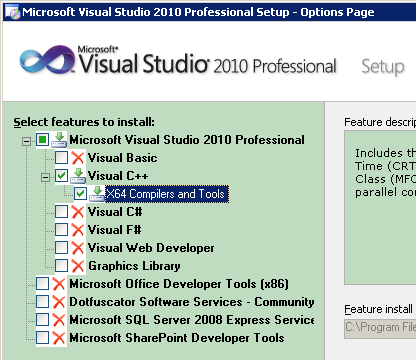Click the 'Select features to install:' label

coord(84,122)
